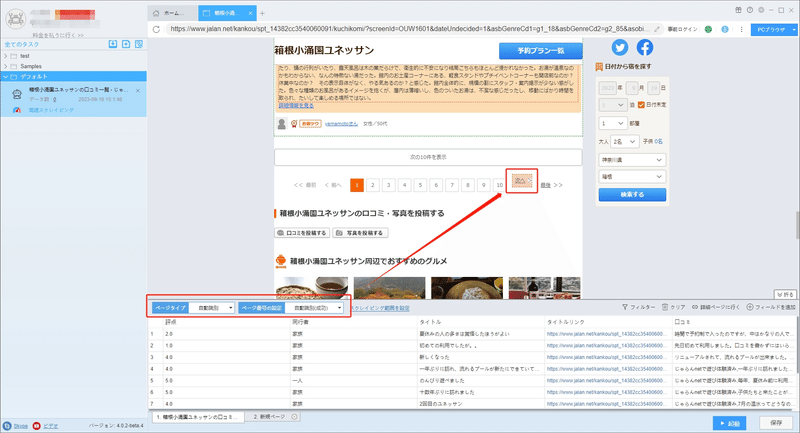Collapse the デフォルト folder

tap(6, 77)
